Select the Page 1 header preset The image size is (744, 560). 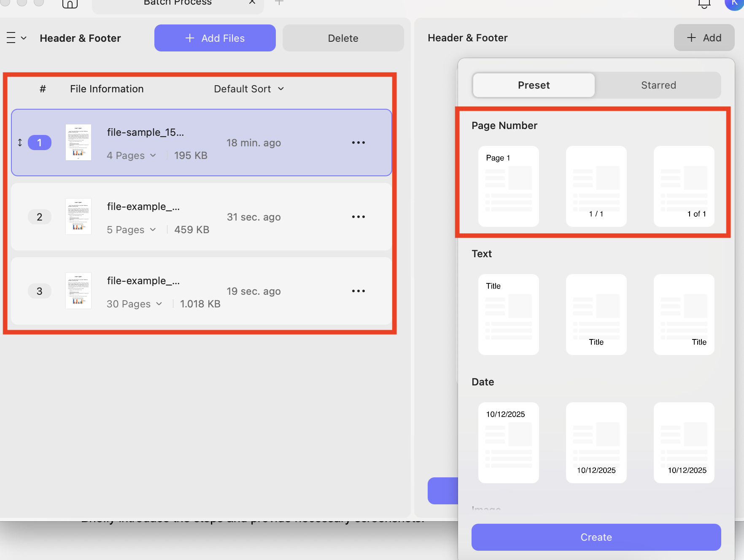click(x=508, y=186)
